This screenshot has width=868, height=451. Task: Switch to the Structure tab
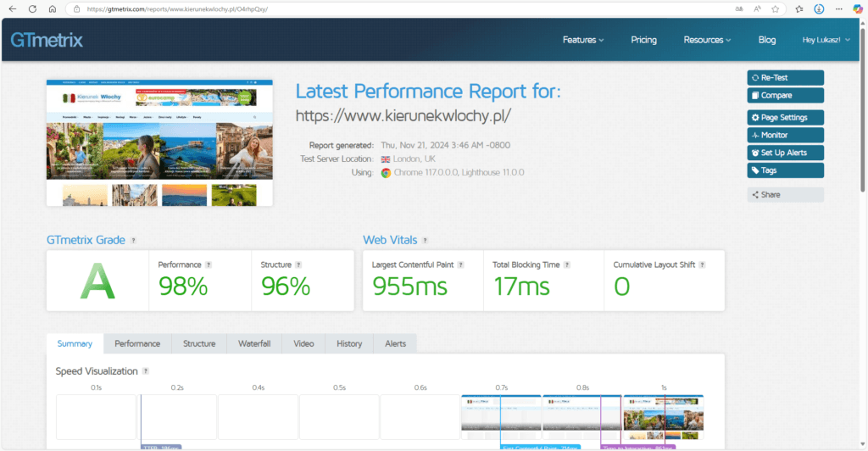tap(199, 343)
